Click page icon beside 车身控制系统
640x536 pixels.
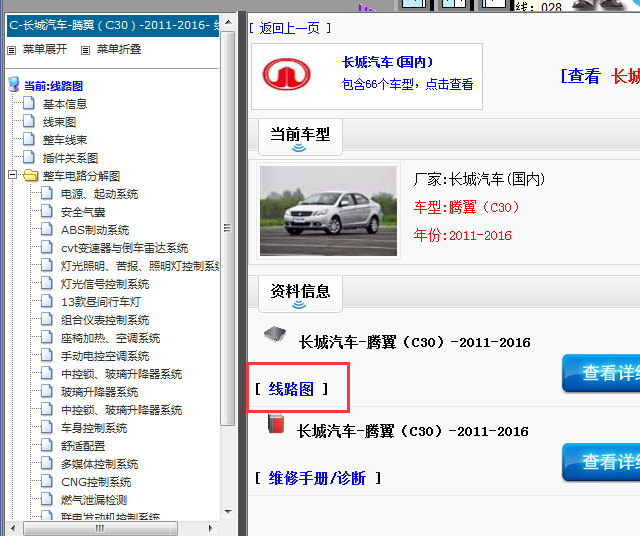pyautogui.click(x=47, y=427)
